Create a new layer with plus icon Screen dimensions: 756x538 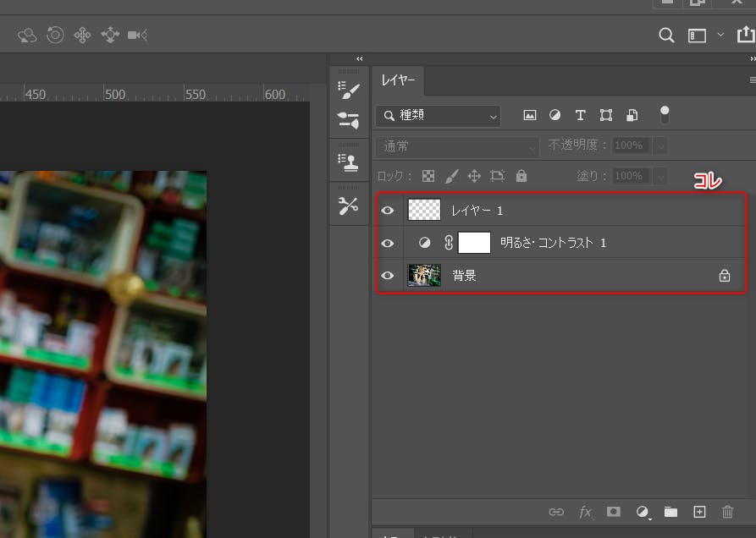tap(699, 512)
